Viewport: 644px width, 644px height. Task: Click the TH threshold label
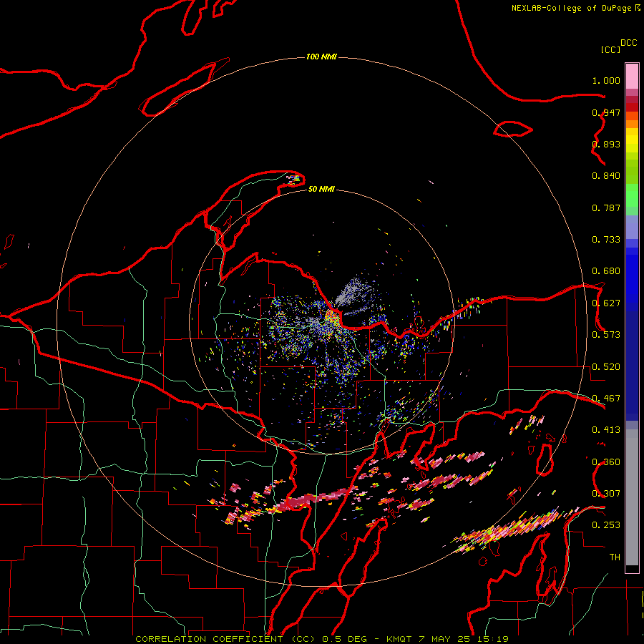click(615, 557)
